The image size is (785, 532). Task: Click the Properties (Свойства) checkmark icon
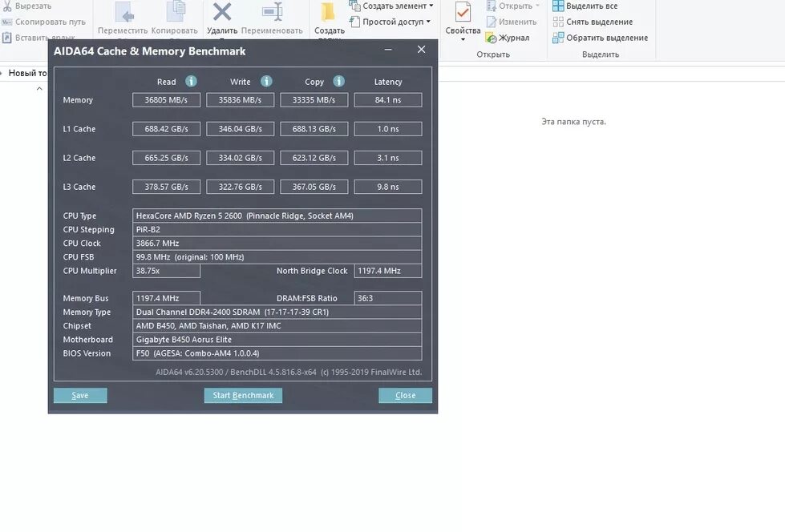pos(463,12)
